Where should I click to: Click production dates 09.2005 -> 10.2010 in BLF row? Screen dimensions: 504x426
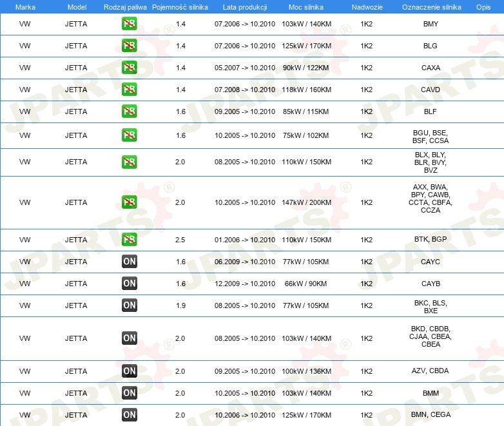click(x=245, y=111)
